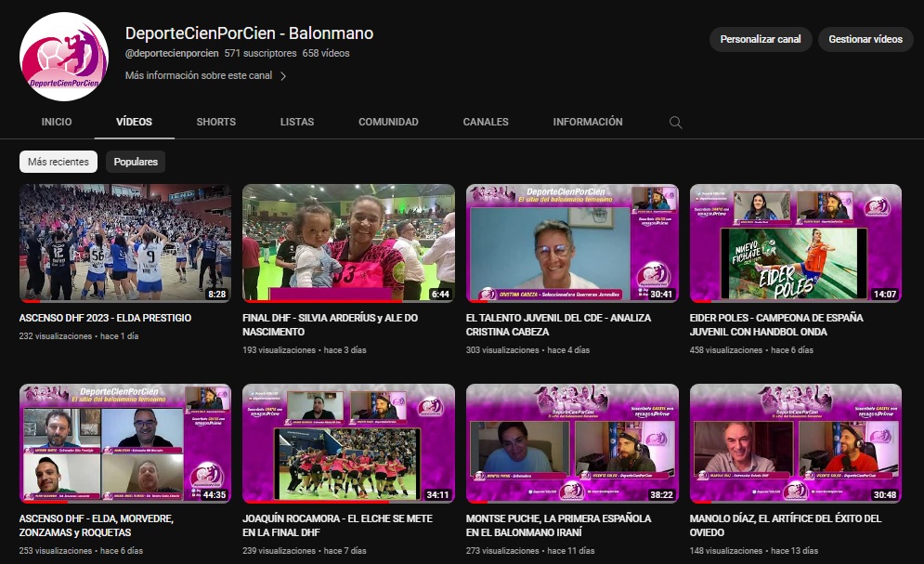Click the channel name 'DeporteCienPorCien - Balonmano'
Screen dimensions: 924x564
click(249, 33)
